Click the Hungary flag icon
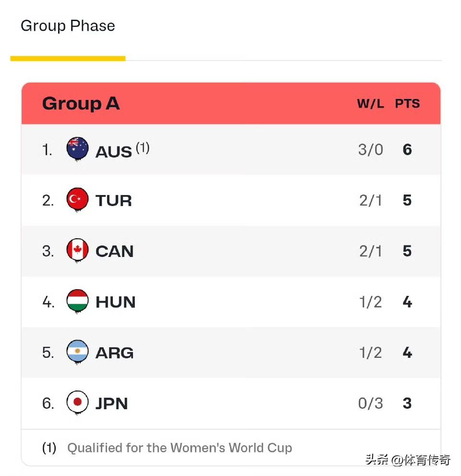 coord(77,301)
